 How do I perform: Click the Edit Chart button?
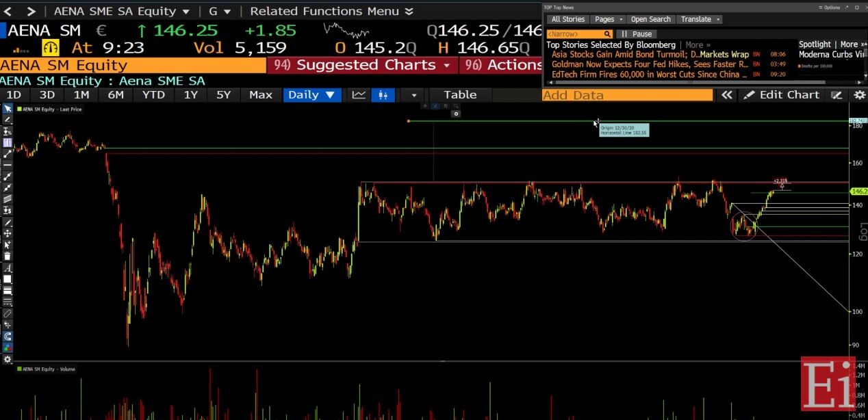(782, 95)
